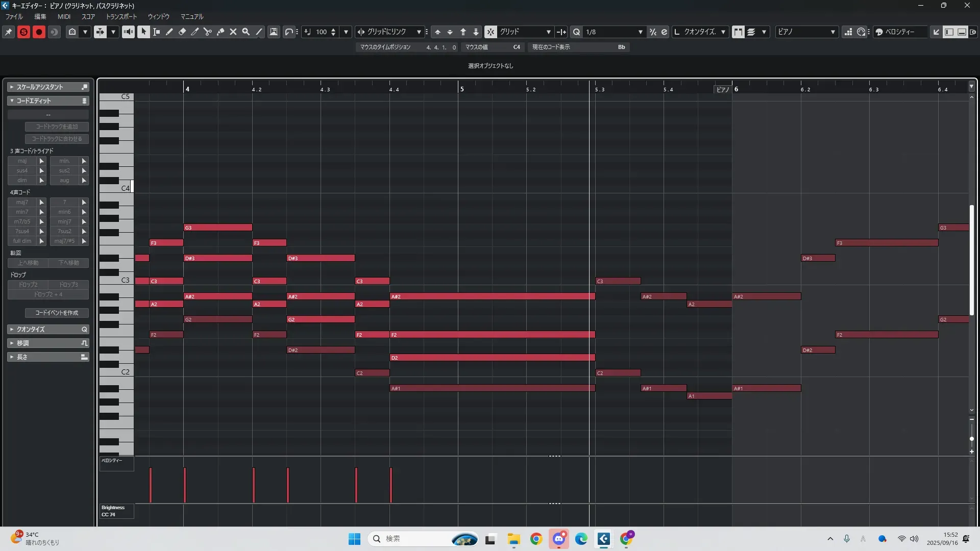This screenshot has width=980, height=551.
Task: Click the 上へ移動 inversion button
Action: point(28,263)
